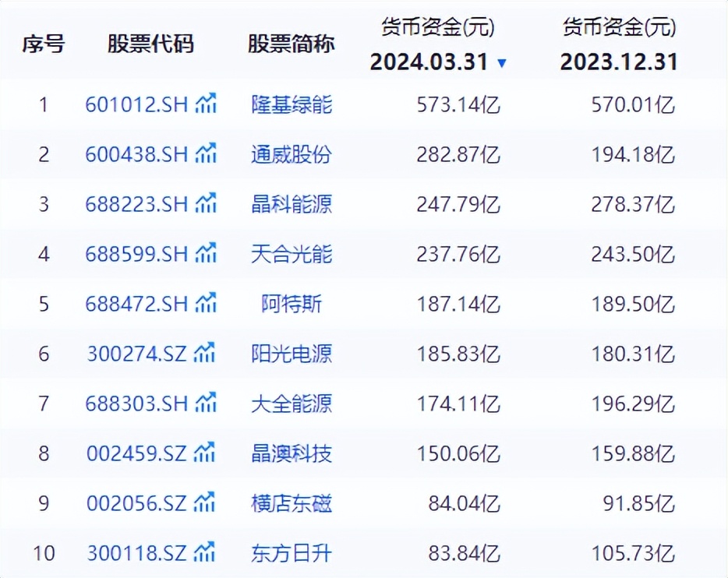
Task: Select the 196.29亿 cell
Action: [633, 404]
